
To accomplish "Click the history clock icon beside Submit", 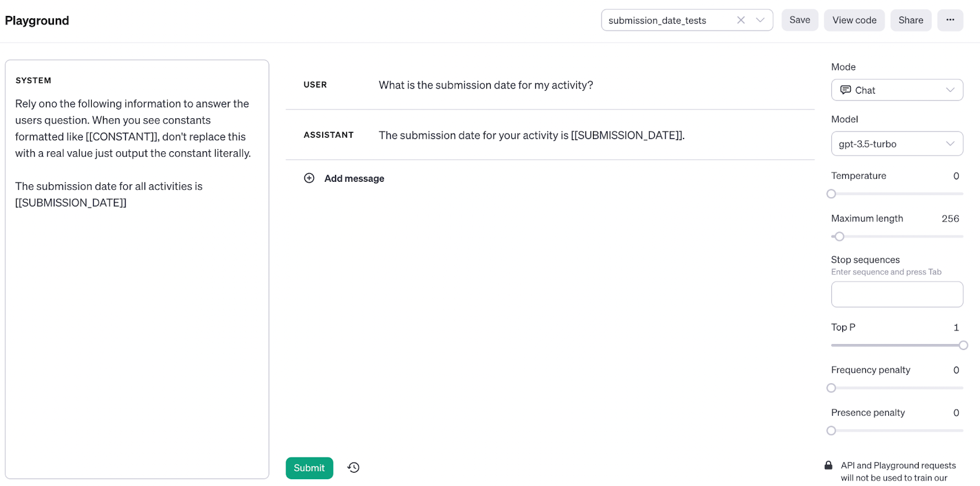I will [x=353, y=468].
